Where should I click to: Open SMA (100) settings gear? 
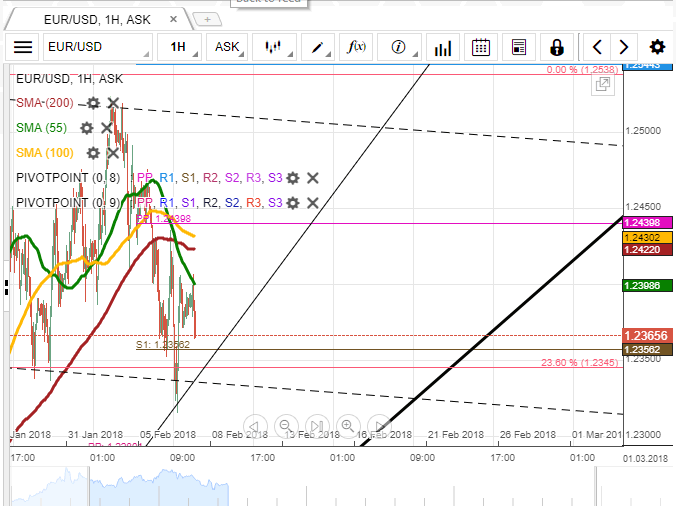pos(93,153)
